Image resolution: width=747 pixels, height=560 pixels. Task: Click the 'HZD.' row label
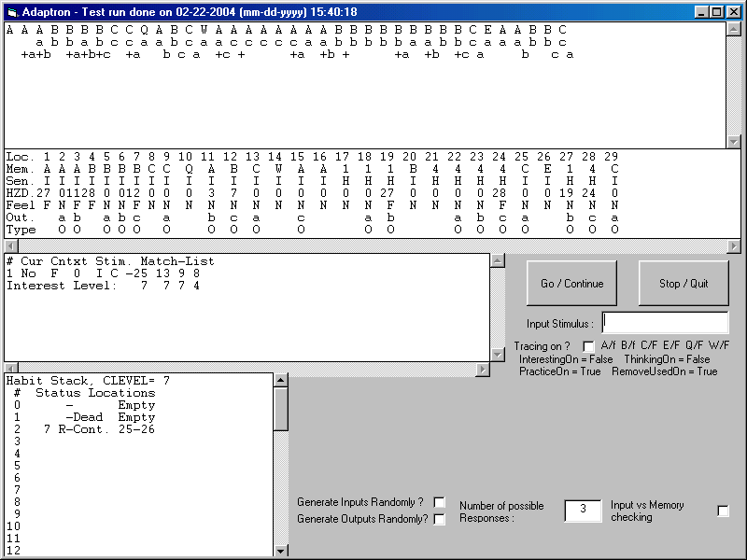tap(20, 193)
